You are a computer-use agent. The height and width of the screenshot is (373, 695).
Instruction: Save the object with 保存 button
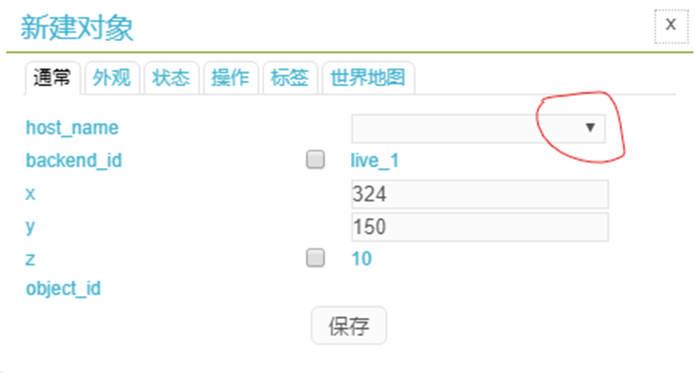coord(349,326)
